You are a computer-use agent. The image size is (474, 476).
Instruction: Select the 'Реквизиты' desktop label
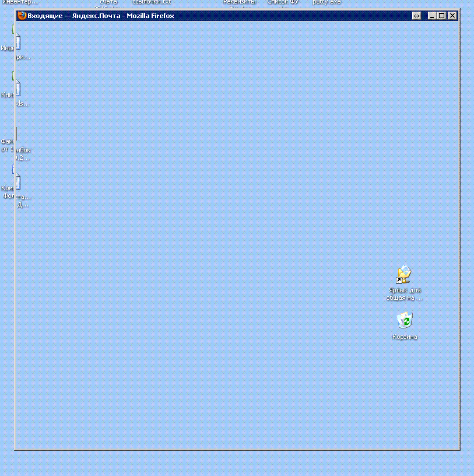click(240, 2)
